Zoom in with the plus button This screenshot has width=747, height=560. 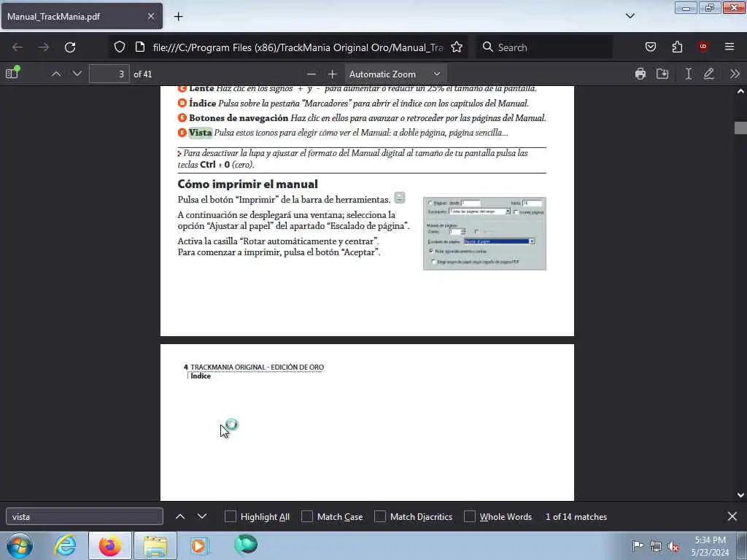[332, 74]
